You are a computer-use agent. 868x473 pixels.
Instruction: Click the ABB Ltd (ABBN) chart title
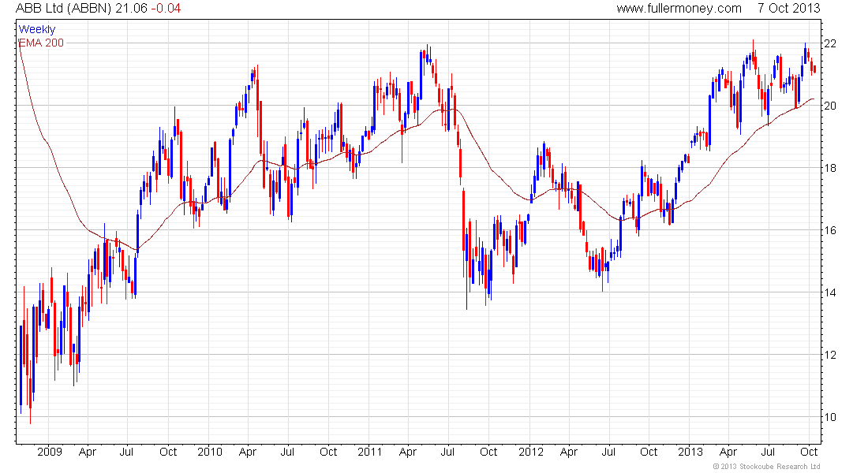point(64,9)
